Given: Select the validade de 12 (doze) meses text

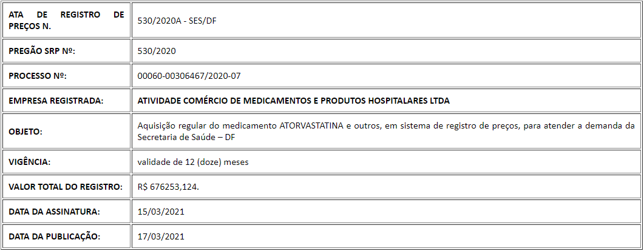Looking at the screenshot, I should point(193,162).
